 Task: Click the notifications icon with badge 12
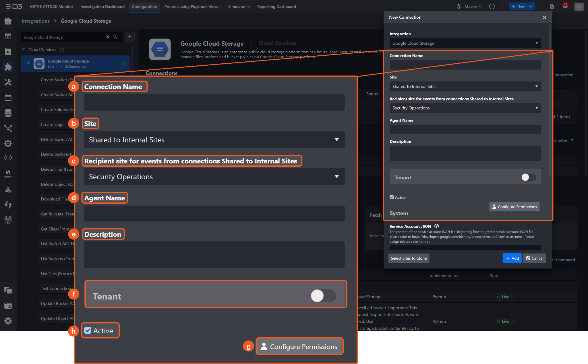click(565, 6)
